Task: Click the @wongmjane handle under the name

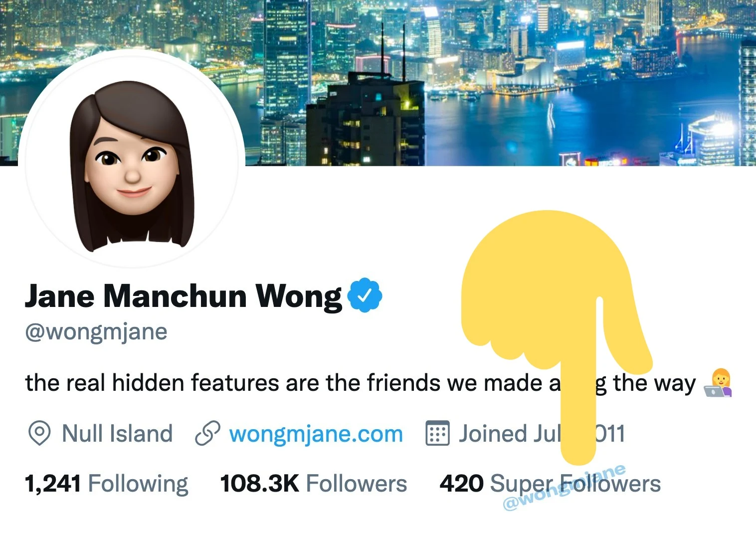Action: (x=96, y=332)
